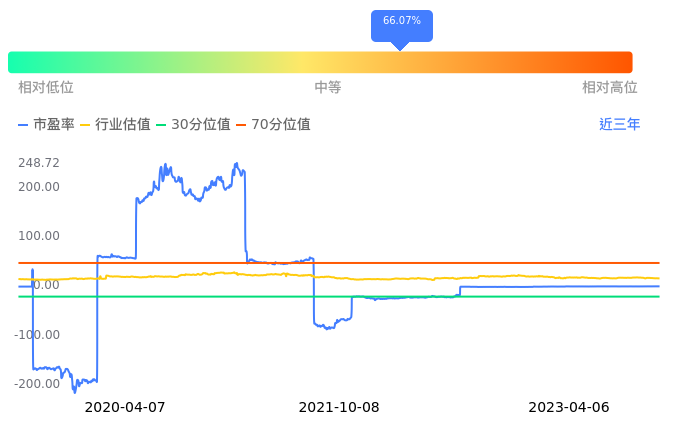Click the -100.00 y-axis label
Image resolution: width=686 pixels, height=442 pixels.
tap(39, 335)
